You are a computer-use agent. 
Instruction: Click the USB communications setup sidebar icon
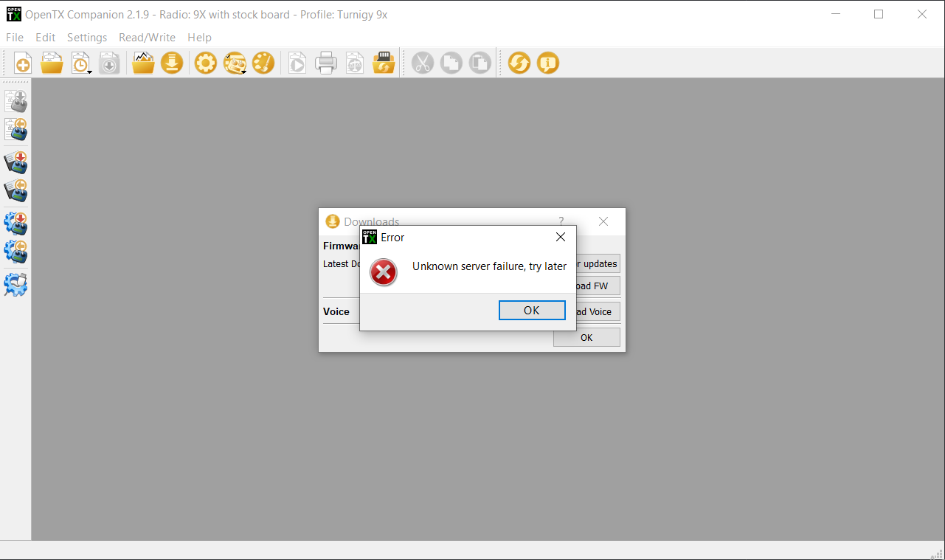point(16,285)
